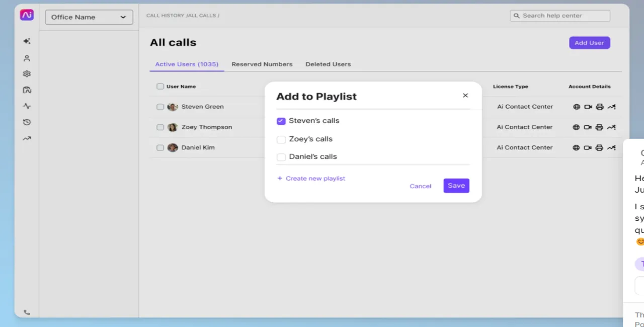Select the Daniel Kim row checkbox

click(160, 148)
